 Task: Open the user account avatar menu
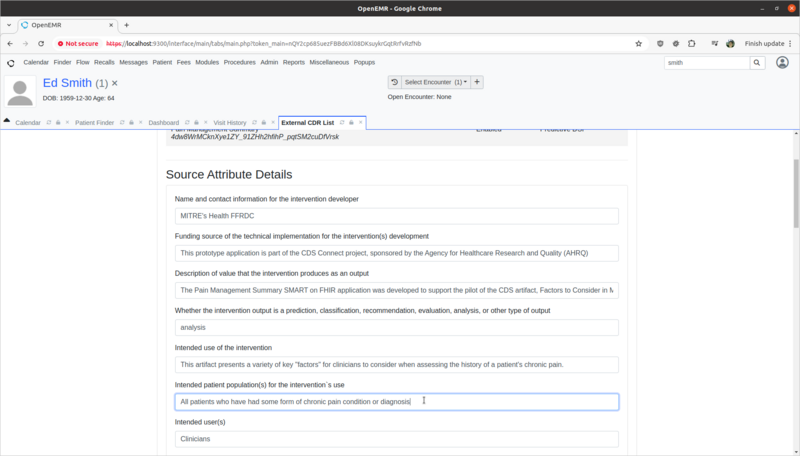coord(783,62)
